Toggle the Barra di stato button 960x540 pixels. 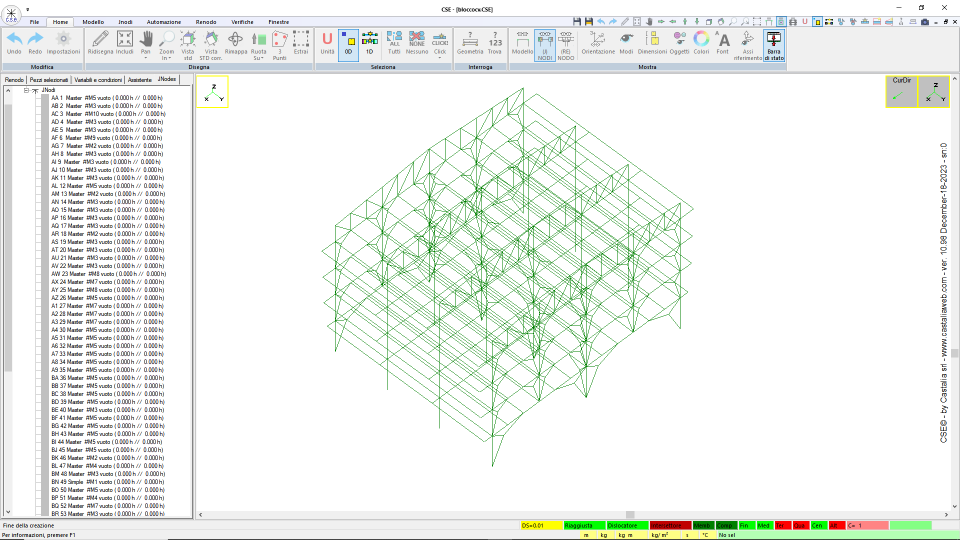tap(774, 46)
